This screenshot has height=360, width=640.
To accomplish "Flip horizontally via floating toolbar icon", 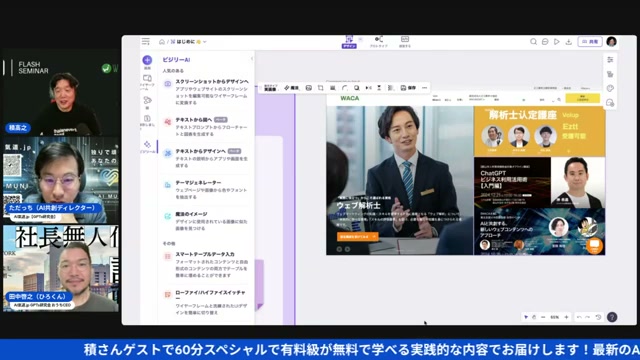I will [x=369, y=88].
